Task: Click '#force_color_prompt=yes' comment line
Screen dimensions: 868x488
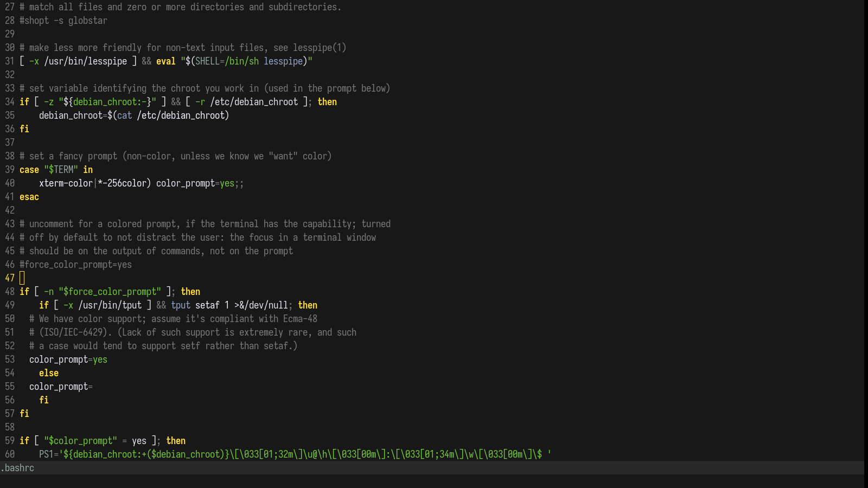Action: tap(76, 265)
